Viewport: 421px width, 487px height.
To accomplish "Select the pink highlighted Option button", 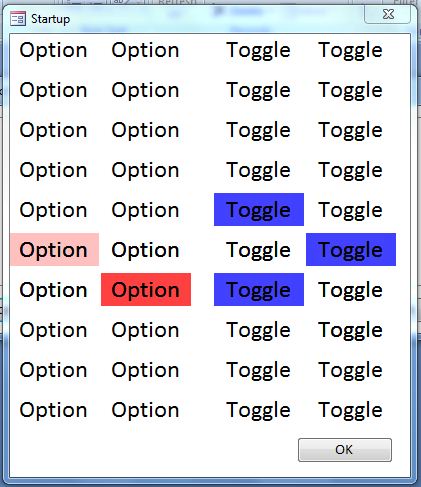I will click(55, 249).
